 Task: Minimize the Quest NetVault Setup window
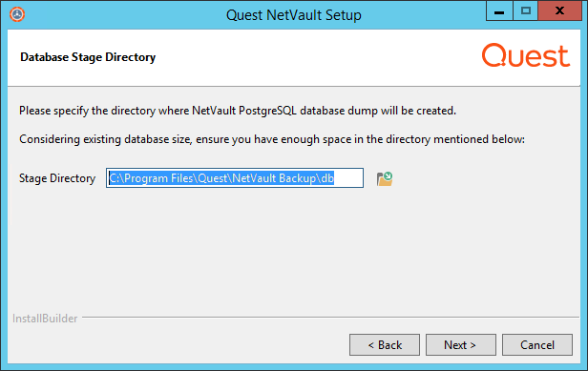pyautogui.click(x=498, y=10)
